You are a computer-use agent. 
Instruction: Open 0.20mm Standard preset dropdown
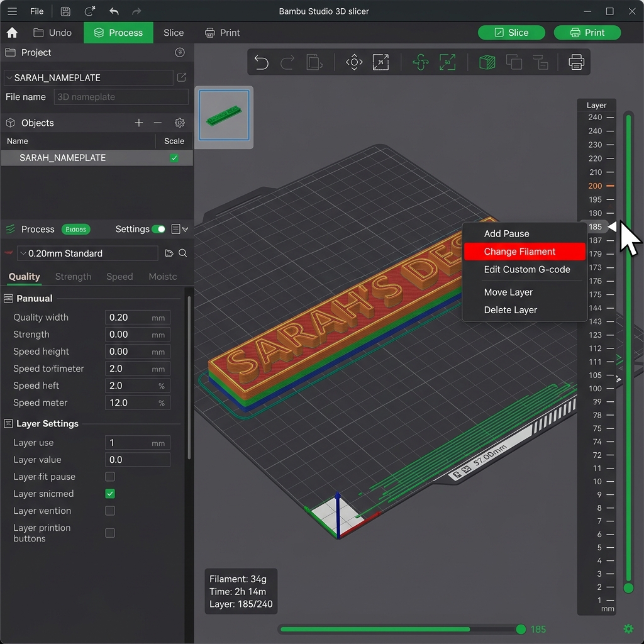87,253
